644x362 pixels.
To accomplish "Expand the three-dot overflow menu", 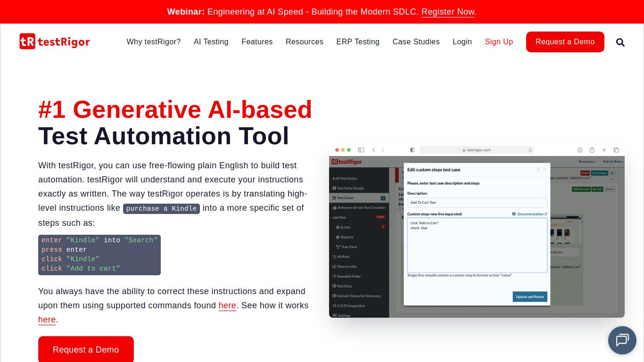I will click(612, 179).
